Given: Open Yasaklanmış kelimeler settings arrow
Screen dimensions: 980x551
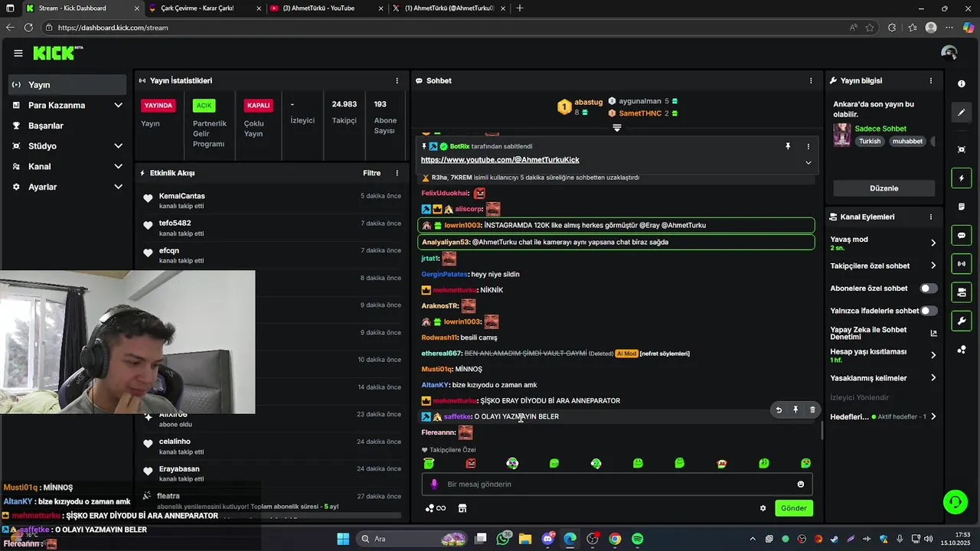Looking at the screenshot, I should pyautogui.click(x=933, y=378).
